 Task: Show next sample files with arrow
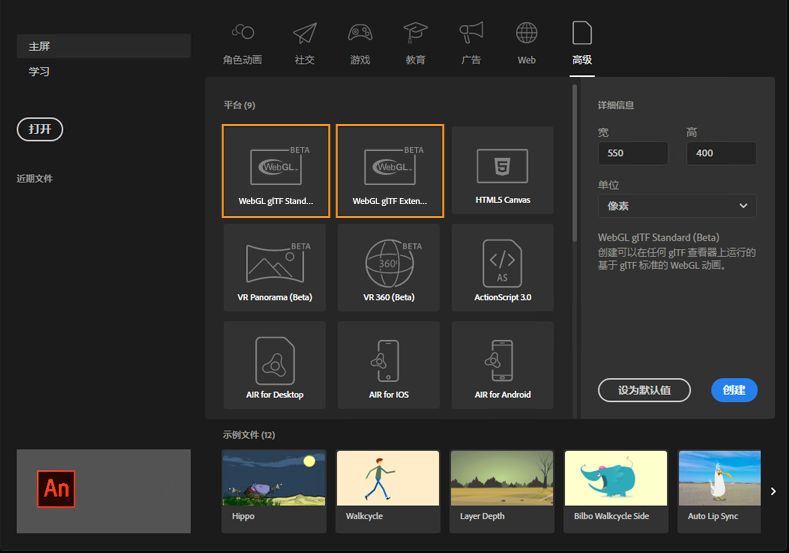click(x=773, y=491)
